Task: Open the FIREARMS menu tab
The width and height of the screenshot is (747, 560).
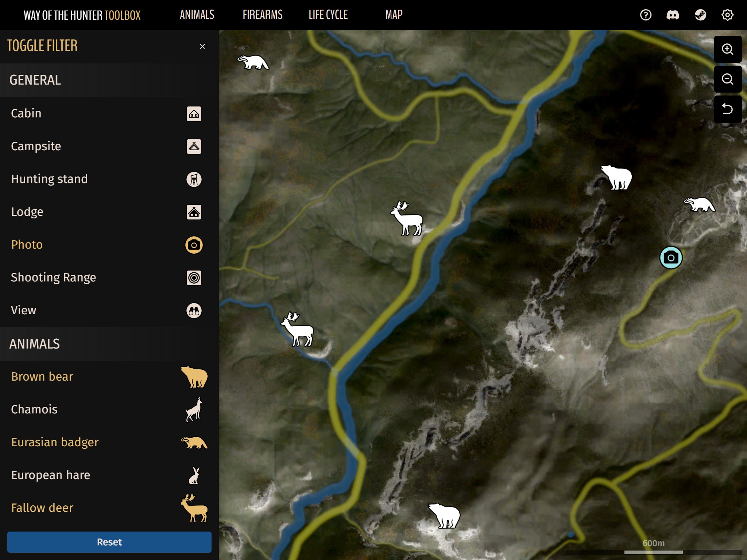Action: (262, 15)
